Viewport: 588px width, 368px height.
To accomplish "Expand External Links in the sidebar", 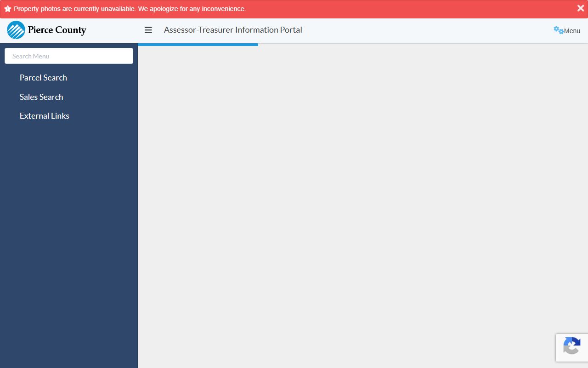I will [x=45, y=116].
